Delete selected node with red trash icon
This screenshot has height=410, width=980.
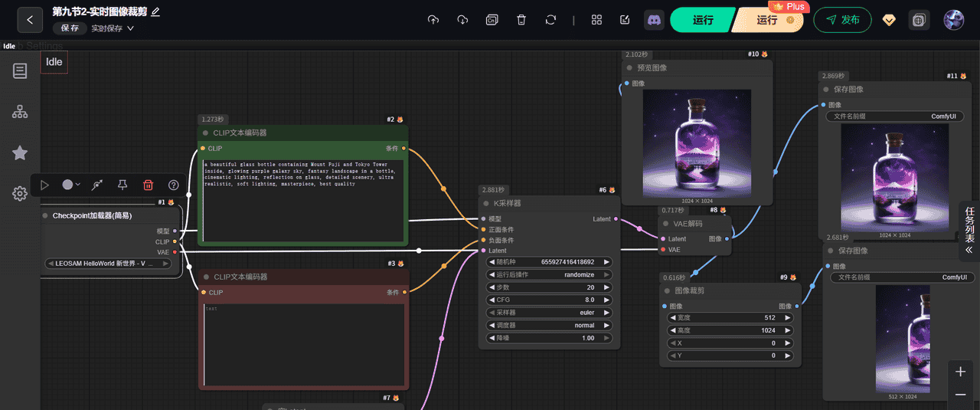click(x=149, y=185)
